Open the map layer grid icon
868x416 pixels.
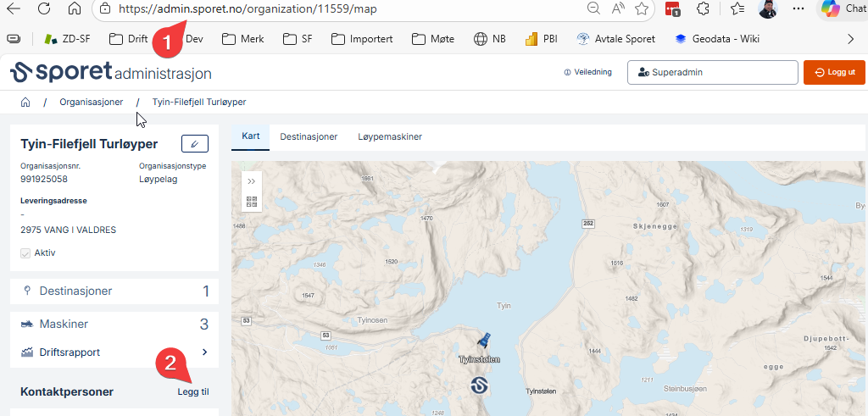pos(252,202)
